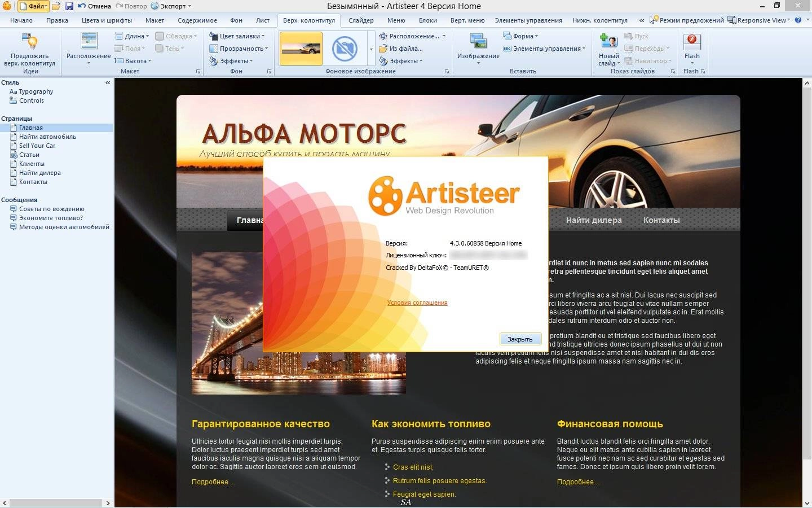Select the Sell Your Car page
The width and height of the screenshot is (812, 508).
click(37, 146)
